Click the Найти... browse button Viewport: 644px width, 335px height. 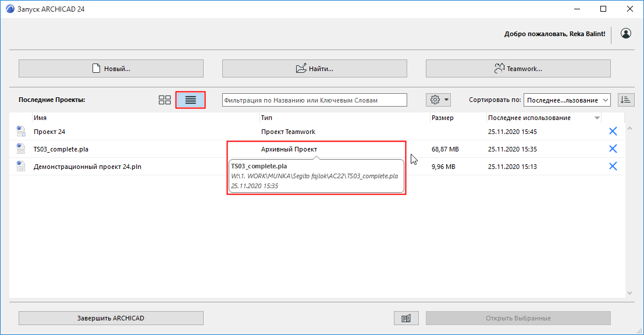click(315, 68)
